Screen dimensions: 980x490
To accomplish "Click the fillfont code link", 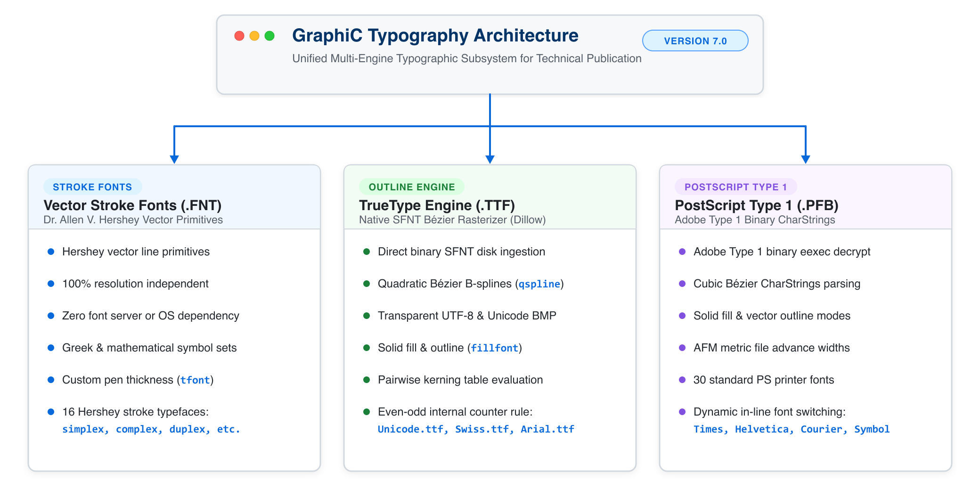I will pyautogui.click(x=495, y=348).
